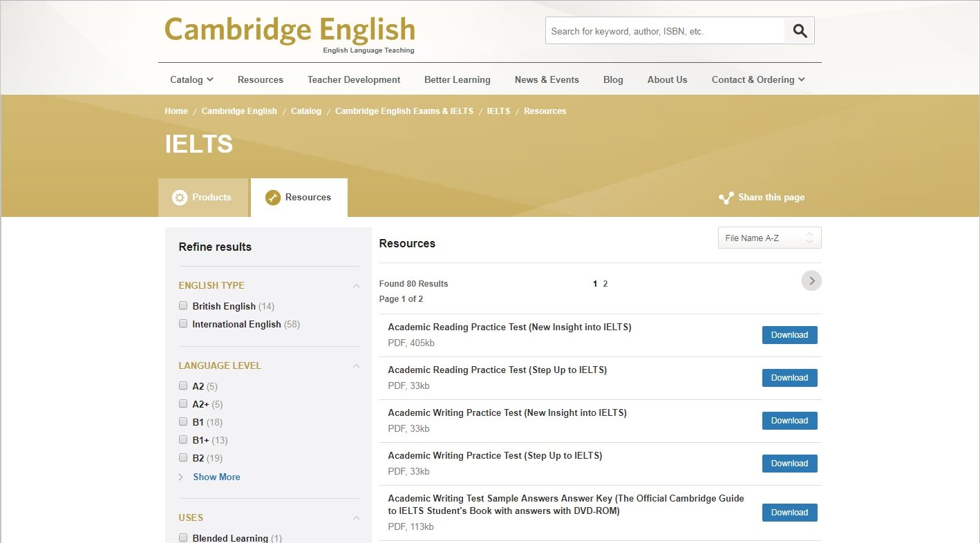980x543 pixels.
Task: Go to page 2 of results
Action: click(x=605, y=284)
